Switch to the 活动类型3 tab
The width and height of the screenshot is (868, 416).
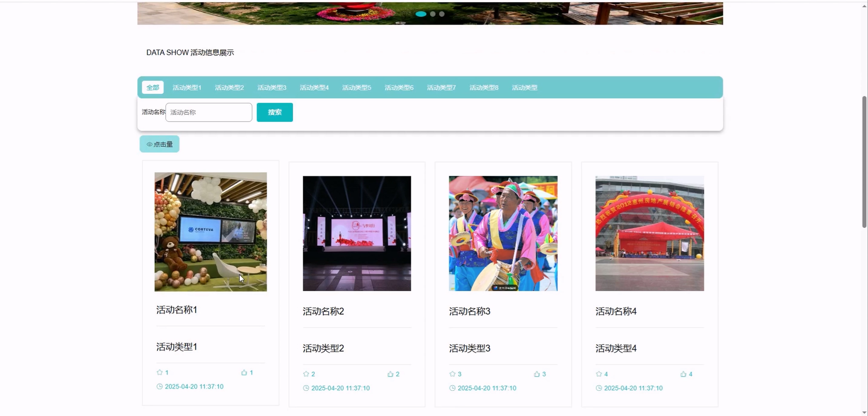[271, 87]
